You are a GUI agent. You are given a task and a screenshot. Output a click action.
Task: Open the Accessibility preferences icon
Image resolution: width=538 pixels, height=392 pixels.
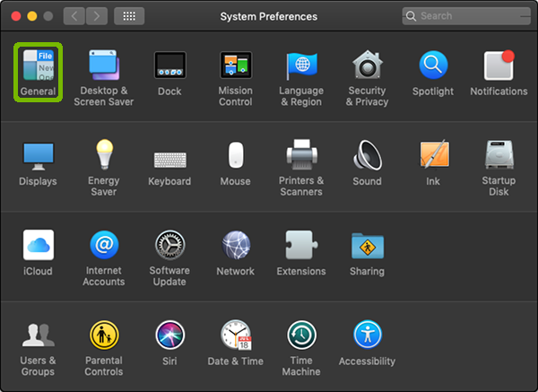pyautogui.click(x=368, y=335)
